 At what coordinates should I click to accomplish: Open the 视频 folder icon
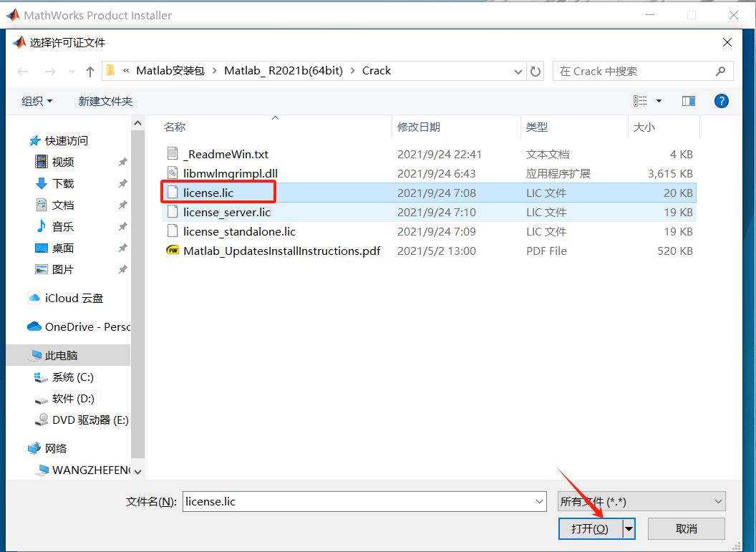42,162
